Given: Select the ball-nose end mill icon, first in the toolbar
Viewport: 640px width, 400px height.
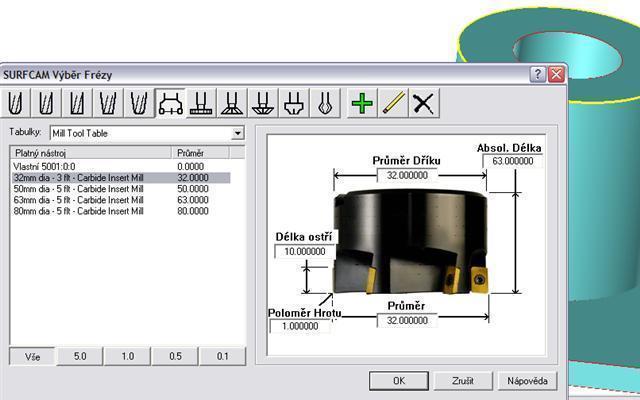Looking at the screenshot, I should pyautogui.click(x=15, y=103).
